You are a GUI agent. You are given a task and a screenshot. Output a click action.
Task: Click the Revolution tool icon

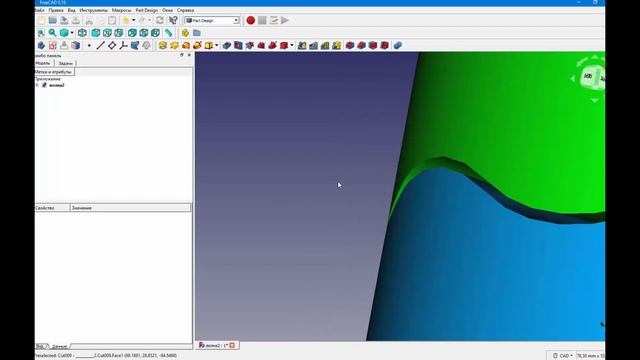pyautogui.click(x=174, y=45)
